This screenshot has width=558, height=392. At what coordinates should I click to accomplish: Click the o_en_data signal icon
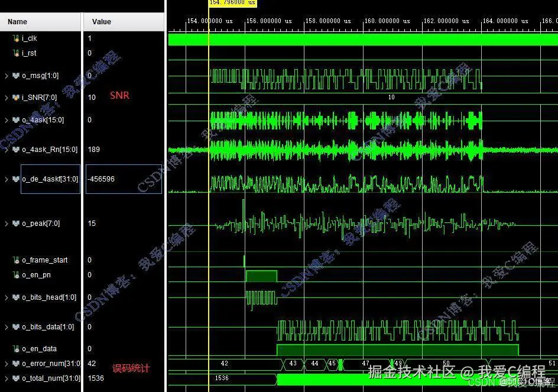pyautogui.click(x=15, y=349)
